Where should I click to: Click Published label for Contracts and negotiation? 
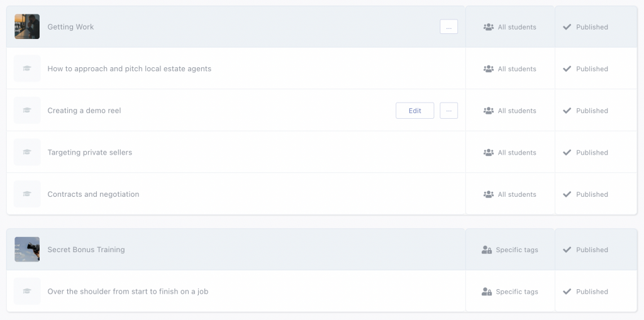tap(592, 194)
